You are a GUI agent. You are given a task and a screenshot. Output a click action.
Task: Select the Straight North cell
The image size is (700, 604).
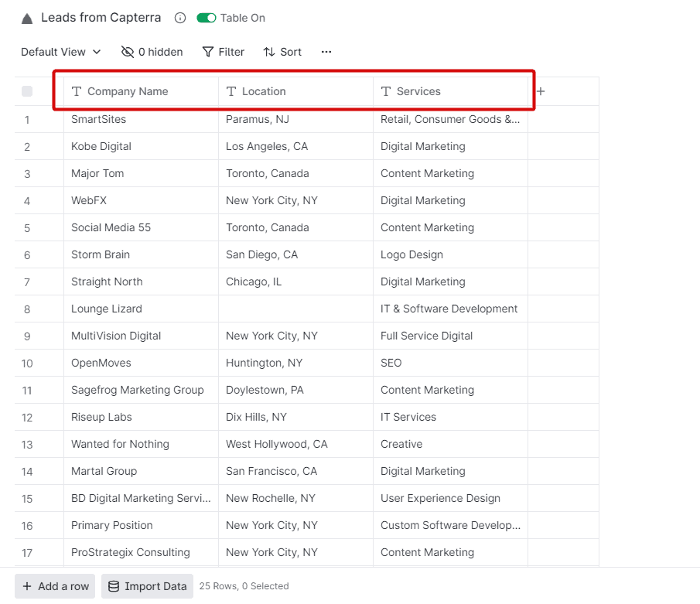point(141,282)
